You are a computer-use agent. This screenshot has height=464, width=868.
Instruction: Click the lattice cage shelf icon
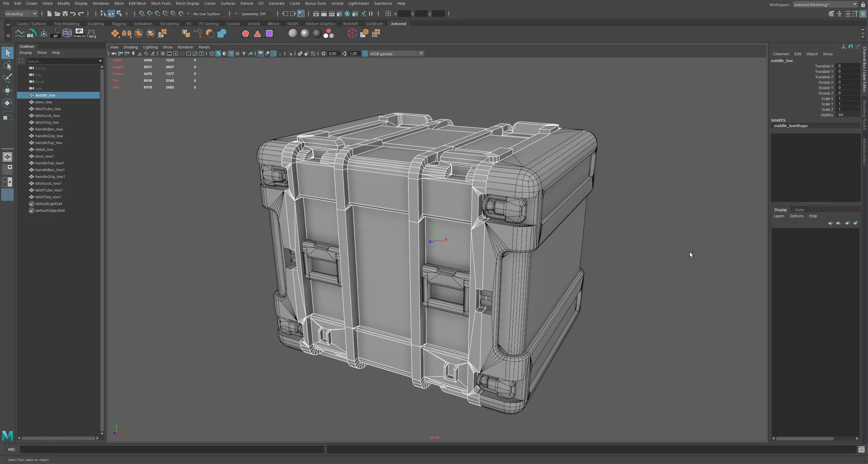pyautogui.click(x=67, y=33)
